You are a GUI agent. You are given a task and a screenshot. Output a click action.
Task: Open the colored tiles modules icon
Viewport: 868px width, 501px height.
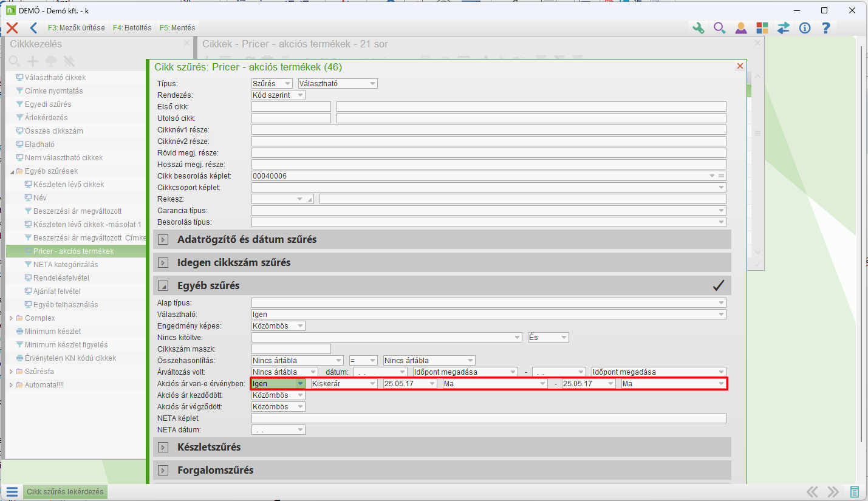762,28
